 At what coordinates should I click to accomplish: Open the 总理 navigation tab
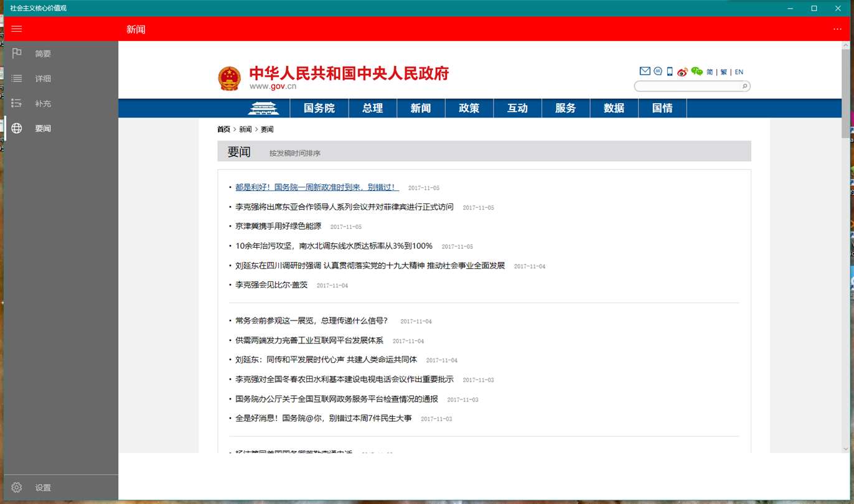coord(373,108)
